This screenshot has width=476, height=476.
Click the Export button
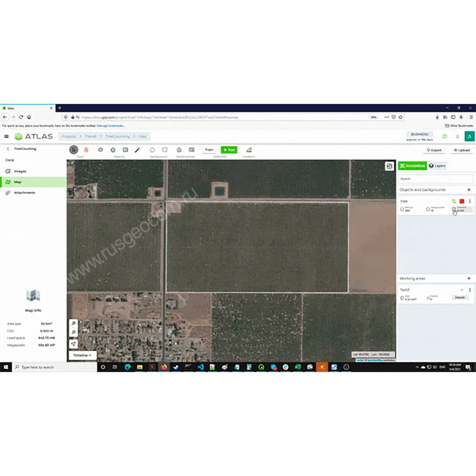point(434,150)
